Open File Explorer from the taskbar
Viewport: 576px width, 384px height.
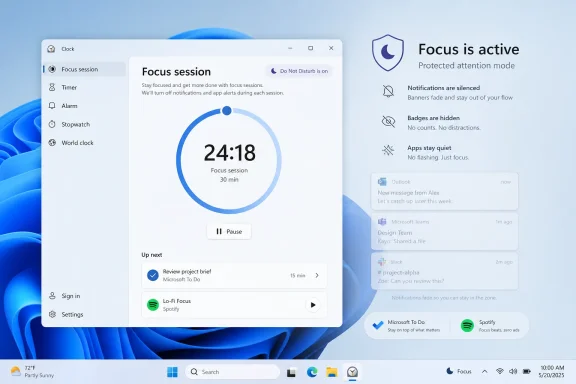pos(332,372)
